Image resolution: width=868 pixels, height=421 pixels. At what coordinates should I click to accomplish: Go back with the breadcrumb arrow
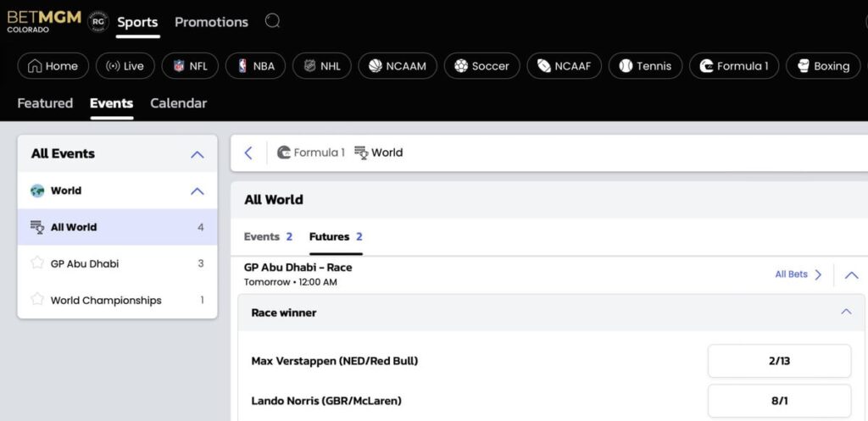coord(248,152)
